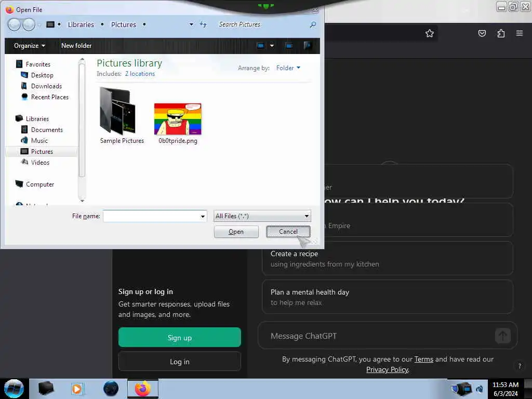Image resolution: width=532 pixels, height=399 pixels.
Task: Open the 2 locations link
Action: click(x=140, y=74)
